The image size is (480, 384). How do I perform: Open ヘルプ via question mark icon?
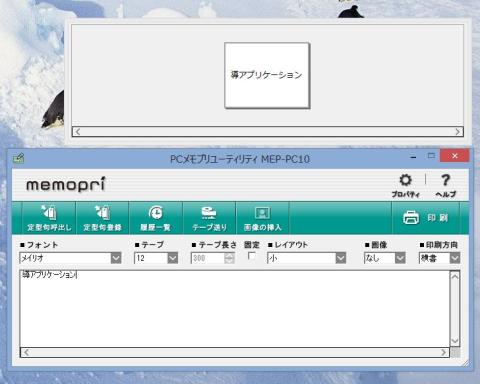(446, 185)
